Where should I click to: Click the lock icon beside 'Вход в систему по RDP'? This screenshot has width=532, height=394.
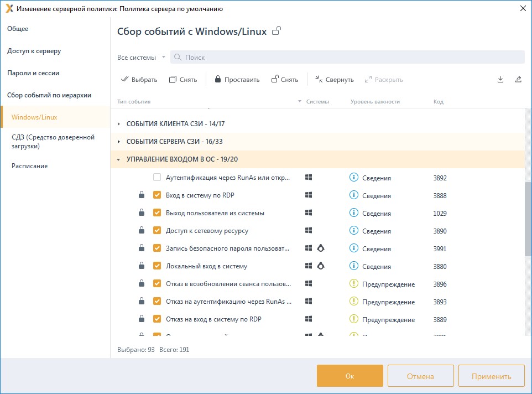point(142,195)
